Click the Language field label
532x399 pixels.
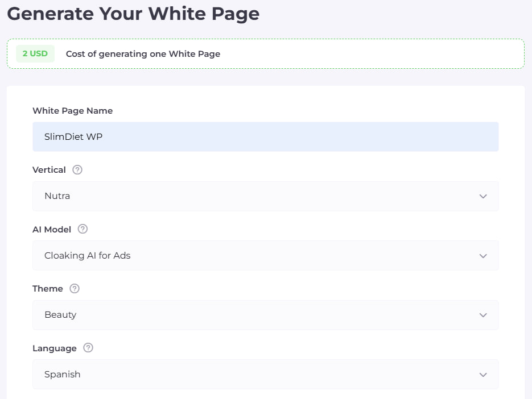pyautogui.click(x=55, y=348)
